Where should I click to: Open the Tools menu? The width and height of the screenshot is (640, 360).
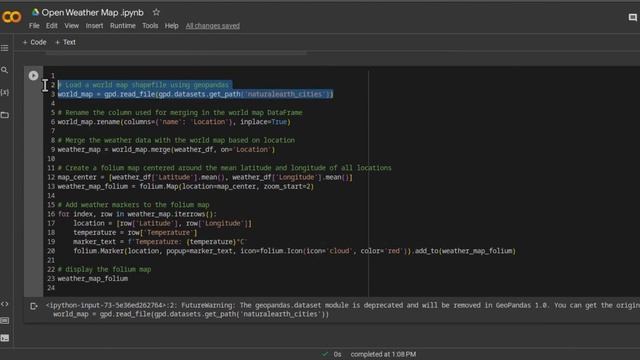pyautogui.click(x=150, y=26)
